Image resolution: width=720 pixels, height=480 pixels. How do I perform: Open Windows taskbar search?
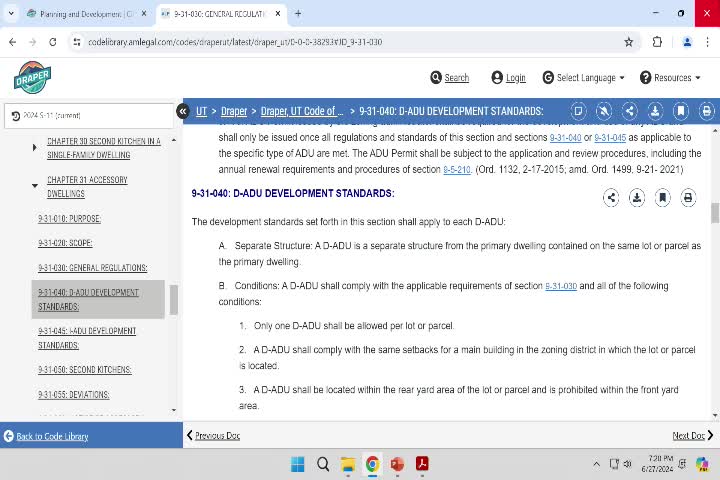pos(323,464)
